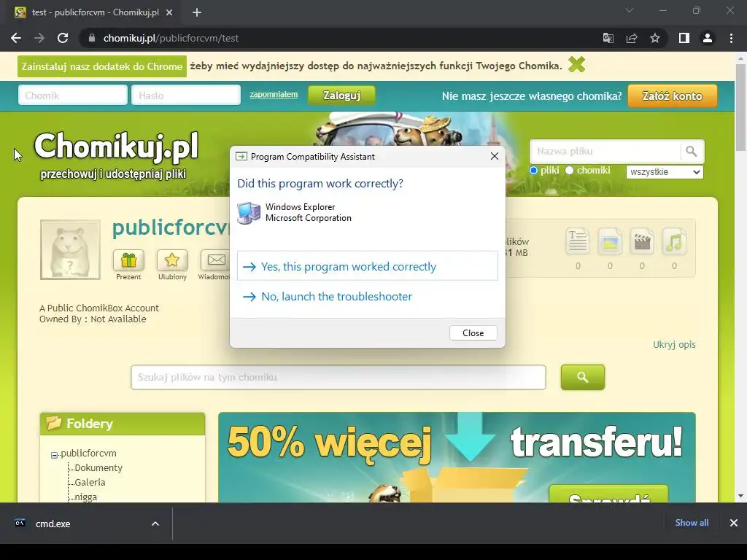Click the address bar URL
The image size is (747, 560).
coord(171,38)
